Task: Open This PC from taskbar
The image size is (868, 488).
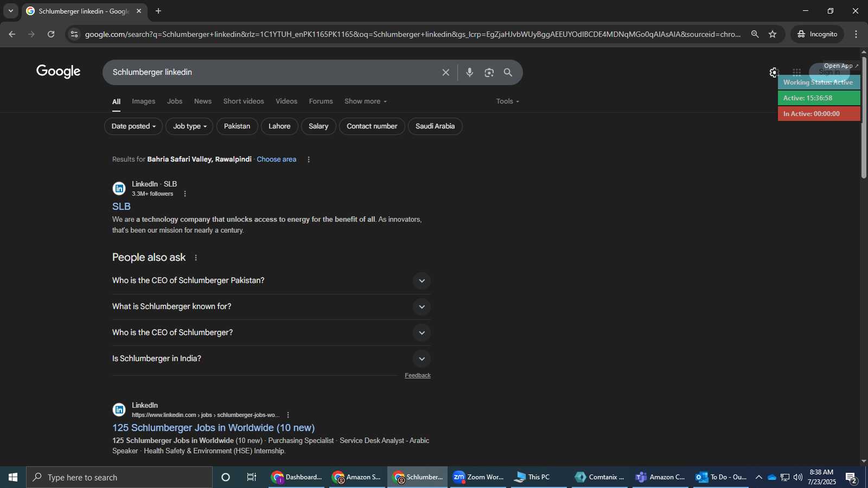Action: tap(539, 477)
